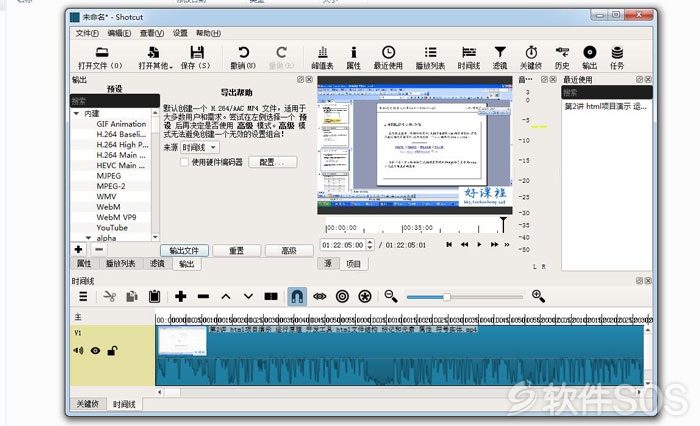The width and height of the screenshot is (700, 426).
Task: Click timeline horizontal scrollbar thumb
Action: click(x=173, y=393)
